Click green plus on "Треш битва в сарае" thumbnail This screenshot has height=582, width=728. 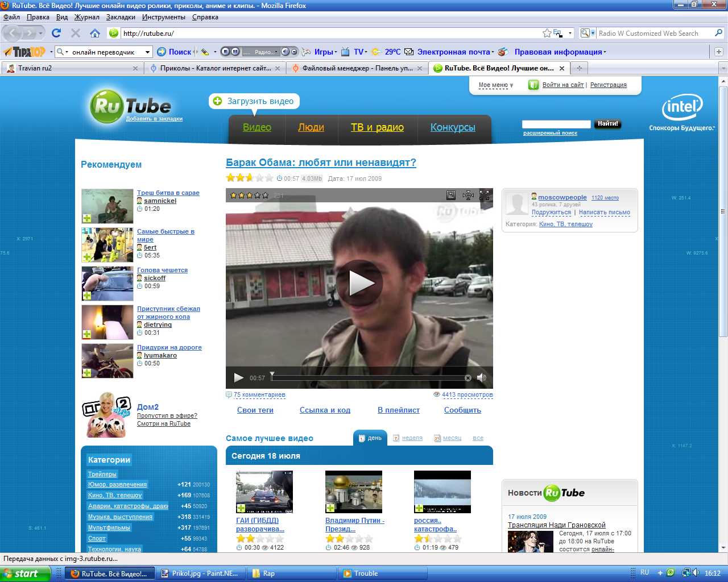pos(87,218)
